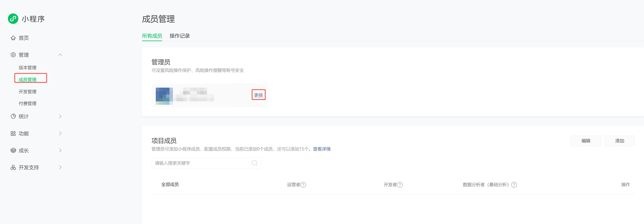
Task: Click the search magnifier icon in member search
Action: pos(254,163)
